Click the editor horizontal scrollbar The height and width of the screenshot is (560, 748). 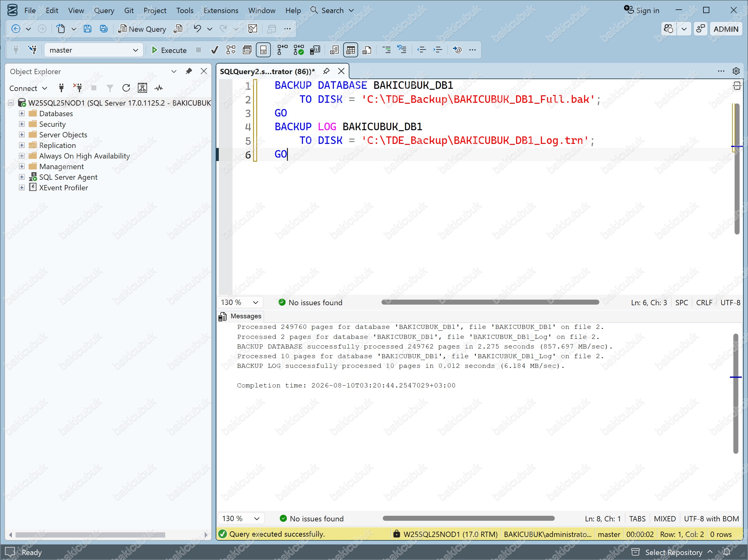coord(490,302)
